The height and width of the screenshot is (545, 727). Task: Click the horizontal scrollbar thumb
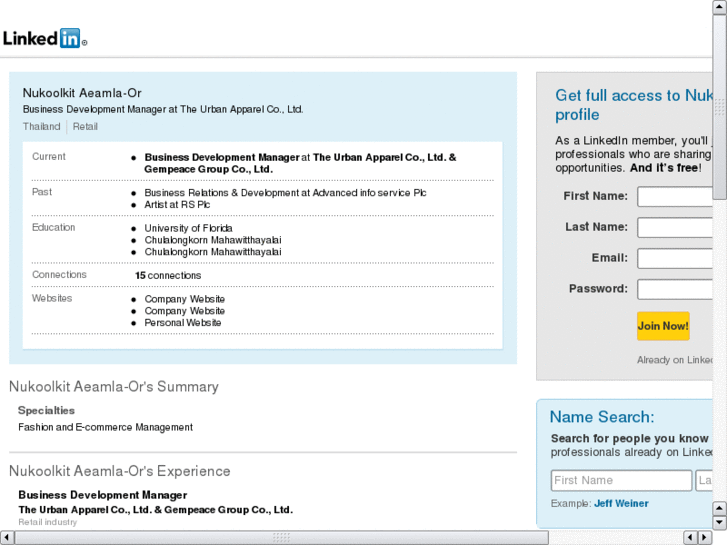(281, 538)
